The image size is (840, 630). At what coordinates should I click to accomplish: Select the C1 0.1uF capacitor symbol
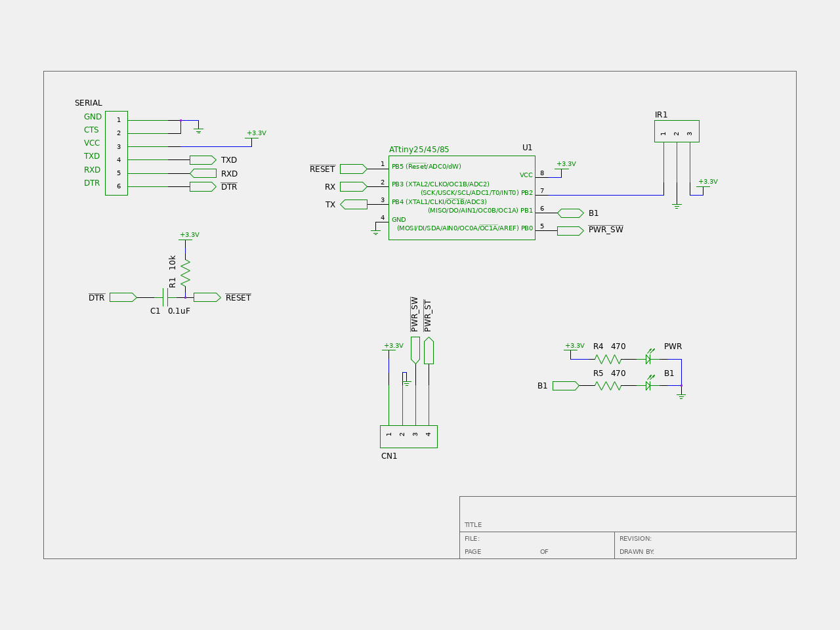click(x=165, y=297)
